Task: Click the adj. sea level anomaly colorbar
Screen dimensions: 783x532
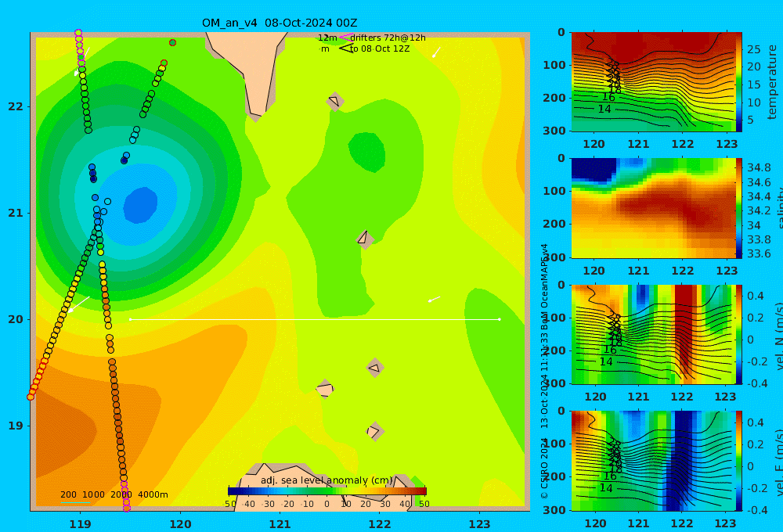Action: tap(327, 491)
